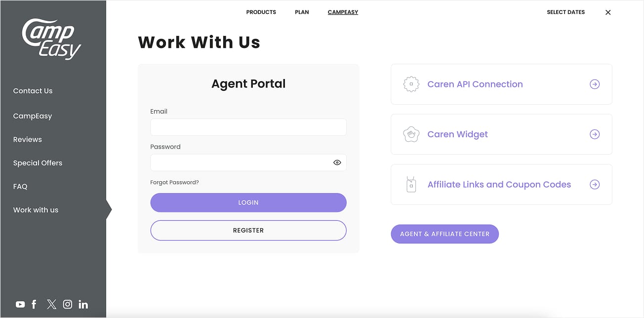
Task: Open the Facebook social icon
Action: tap(34, 304)
